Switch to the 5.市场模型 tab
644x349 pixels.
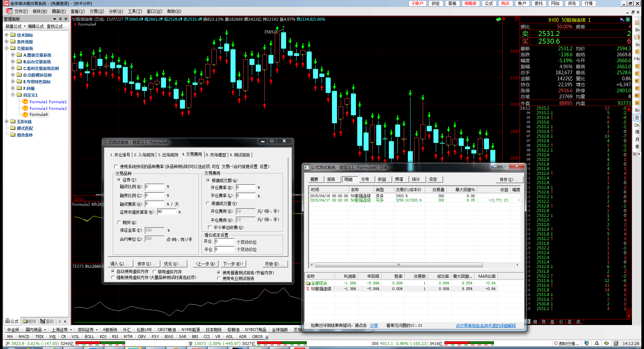216,155
